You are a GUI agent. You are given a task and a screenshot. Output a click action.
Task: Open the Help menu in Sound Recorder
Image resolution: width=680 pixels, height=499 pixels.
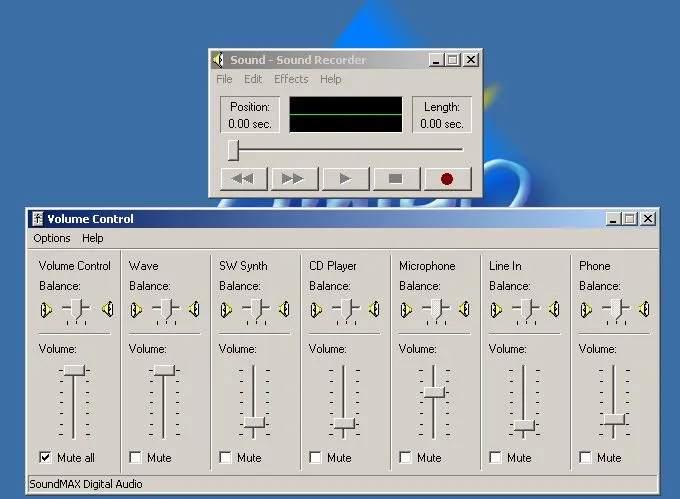coord(330,79)
